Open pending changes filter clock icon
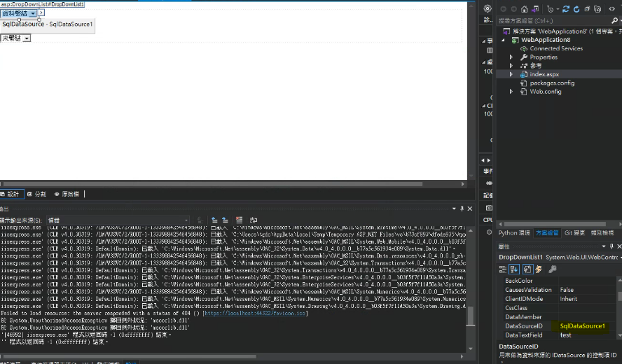This screenshot has height=364, width=622. click(550, 9)
